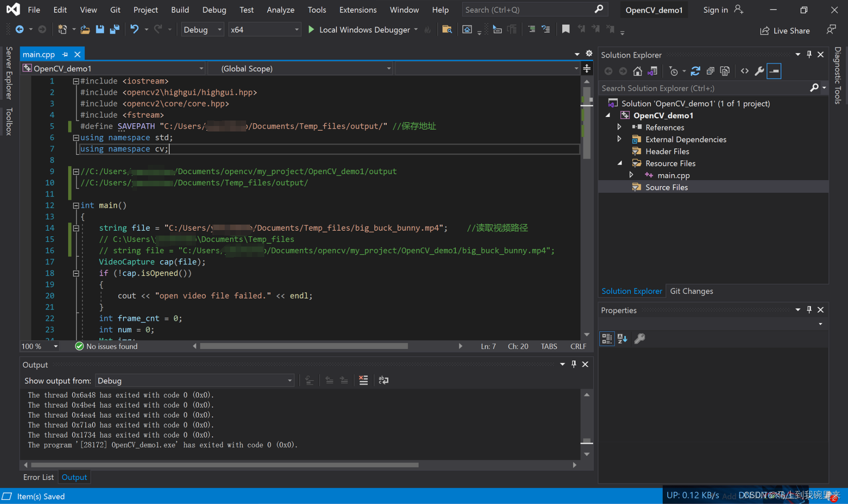Expand External Dependencies node
Viewport: 848px width, 504px height.
pos(619,139)
